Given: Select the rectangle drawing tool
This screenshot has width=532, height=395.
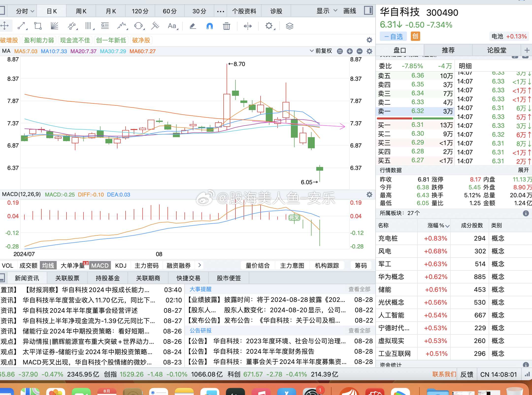Looking at the screenshot, I should pyautogui.click(x=38, y=26).
